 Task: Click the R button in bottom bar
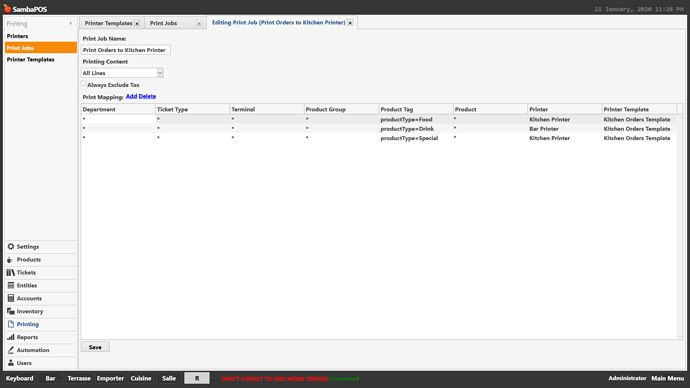[x=197, y=378]
